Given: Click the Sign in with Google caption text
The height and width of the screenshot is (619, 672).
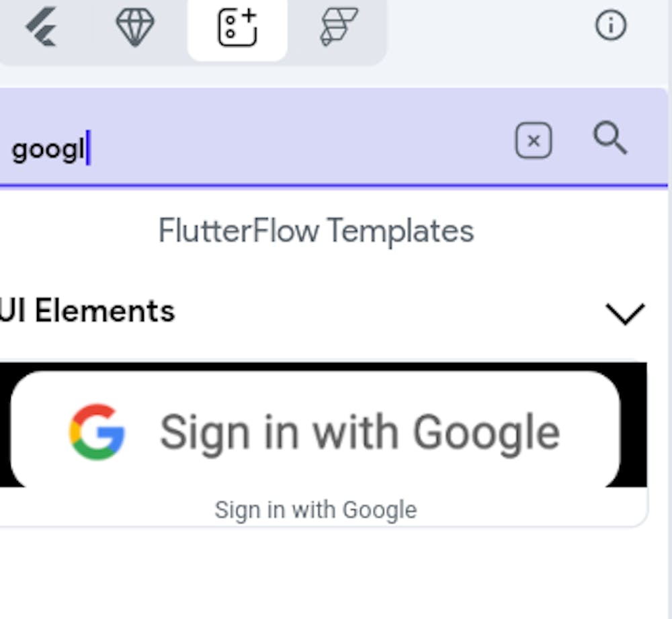Looking at the screenshot, I should click(315, 509).
